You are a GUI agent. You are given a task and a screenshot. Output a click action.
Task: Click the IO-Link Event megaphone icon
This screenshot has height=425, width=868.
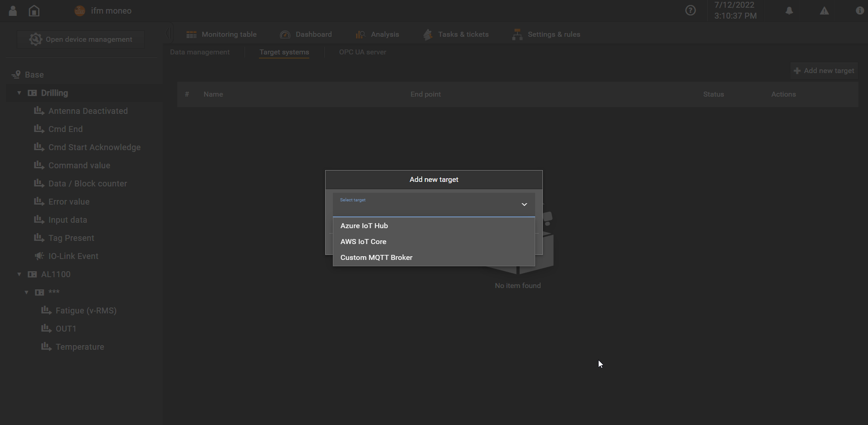(39, 256)
